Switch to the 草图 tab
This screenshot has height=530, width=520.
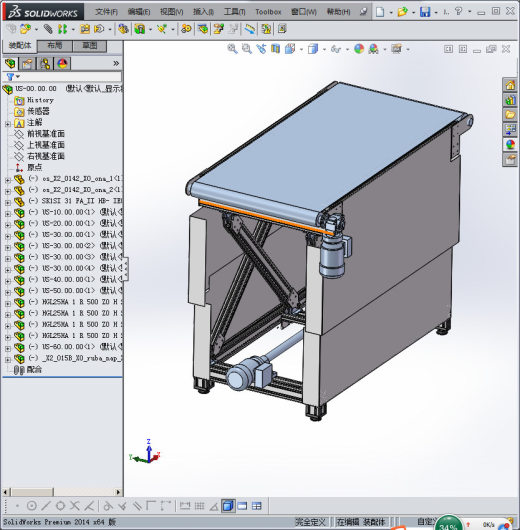point(90,46)
